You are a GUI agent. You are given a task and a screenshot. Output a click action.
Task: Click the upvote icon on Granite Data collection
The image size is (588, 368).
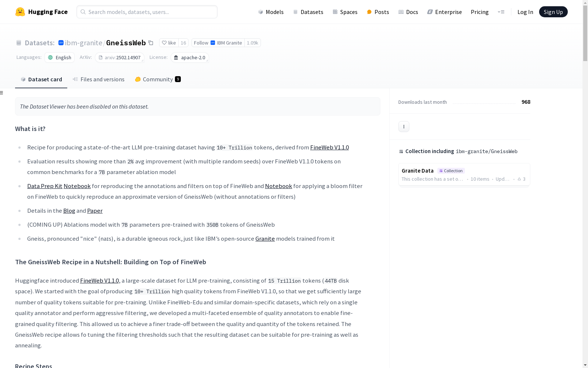[519, 179]
